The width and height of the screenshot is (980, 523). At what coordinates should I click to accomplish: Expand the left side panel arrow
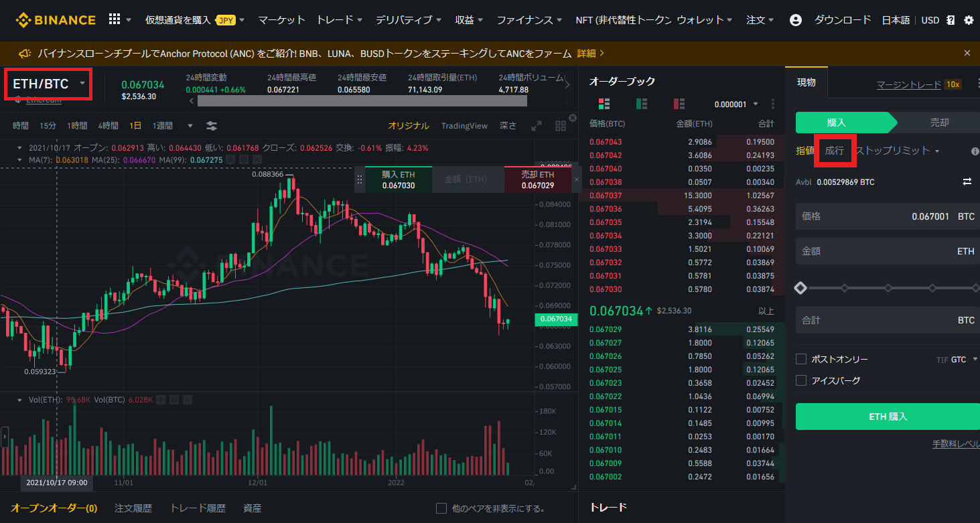[x=5, y=437]
